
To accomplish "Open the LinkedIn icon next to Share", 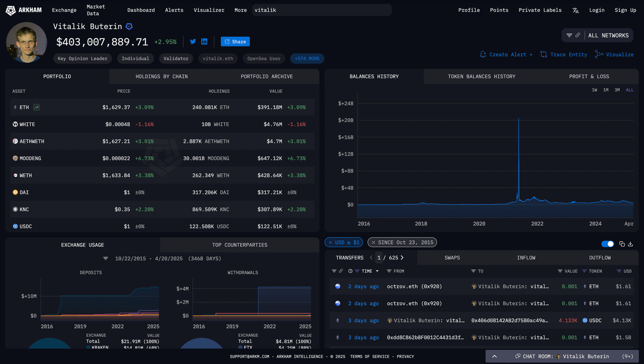I will point(204,42).
